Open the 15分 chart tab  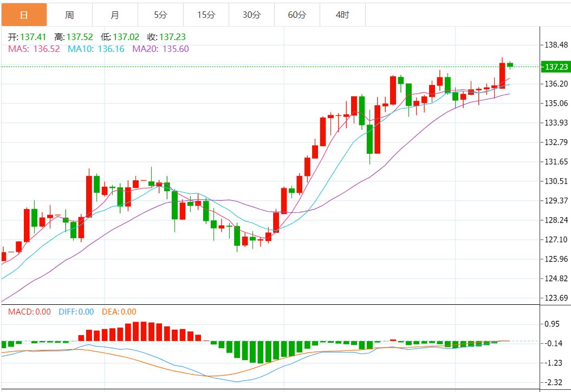click(206, 15)
